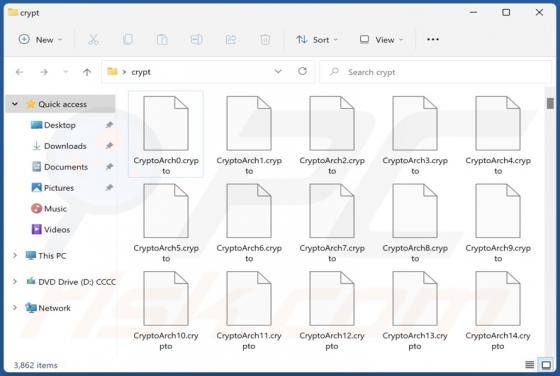This screenshot has height=376, width=560.
Task: Open address bar history dropdown chevron
Action: pos(278,72)
